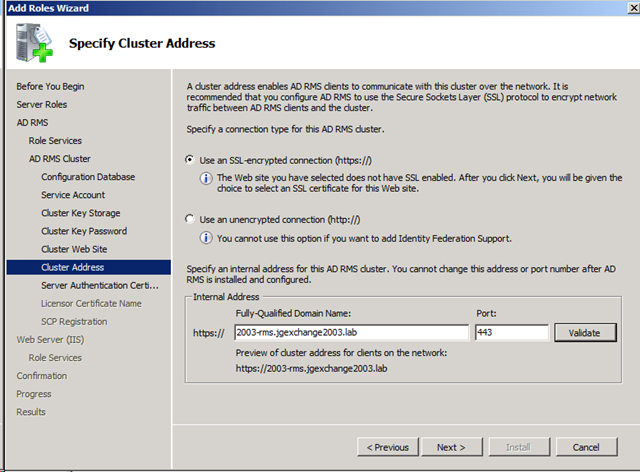Click the Fully-Qualified Domain Name label
The width and height of the screenshot is (640, 472).
pos(293,313)
